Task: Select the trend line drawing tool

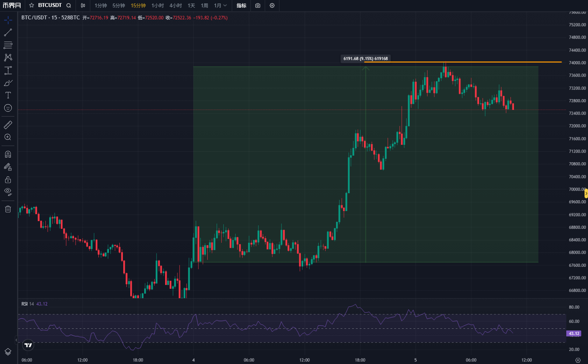Action: pyautogui.click(x=8, y=33)
